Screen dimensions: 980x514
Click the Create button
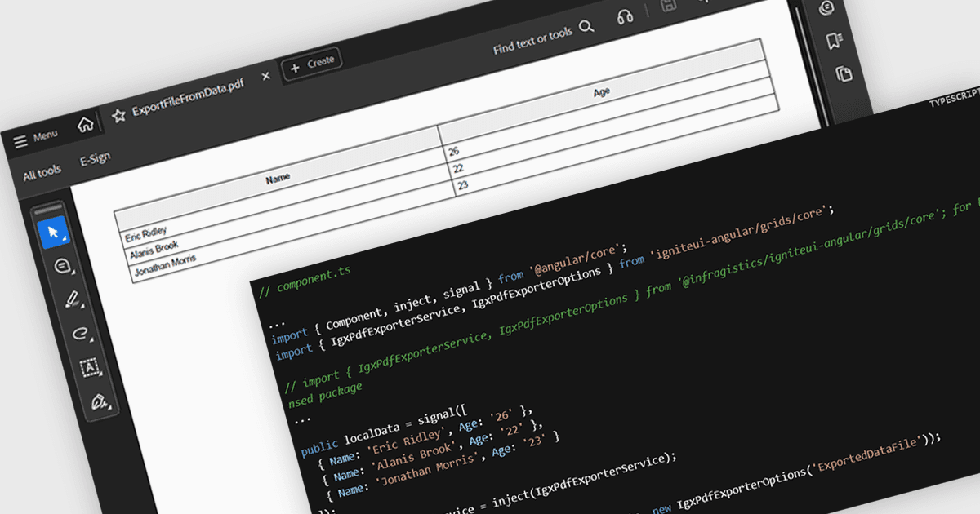coord(312,63)
